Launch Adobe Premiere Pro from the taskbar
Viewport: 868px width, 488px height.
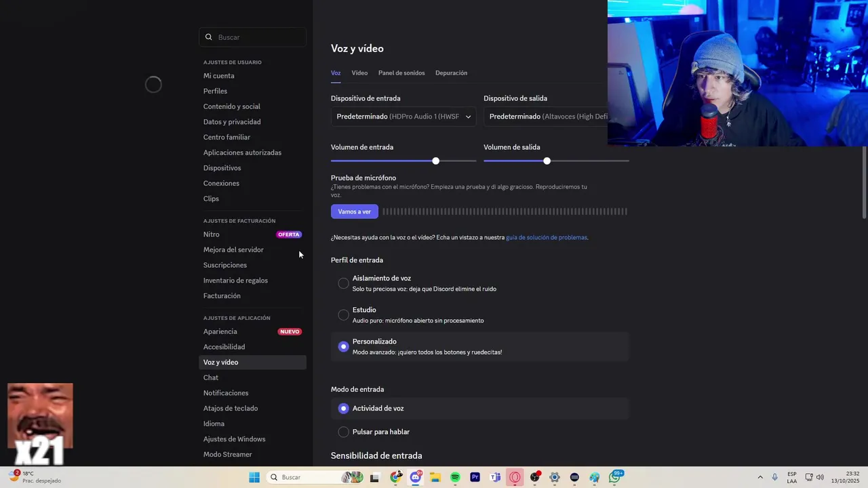click(x=475, y=477)
